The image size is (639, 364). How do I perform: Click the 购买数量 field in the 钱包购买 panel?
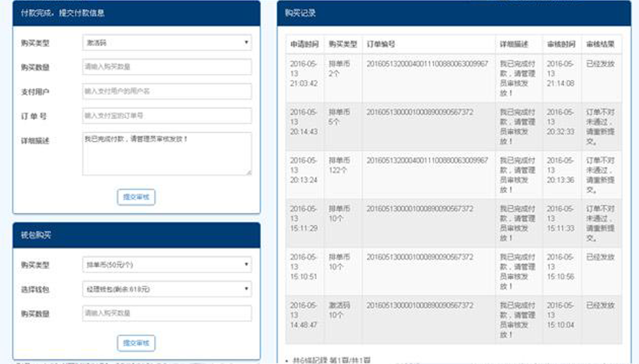(167, 313)
